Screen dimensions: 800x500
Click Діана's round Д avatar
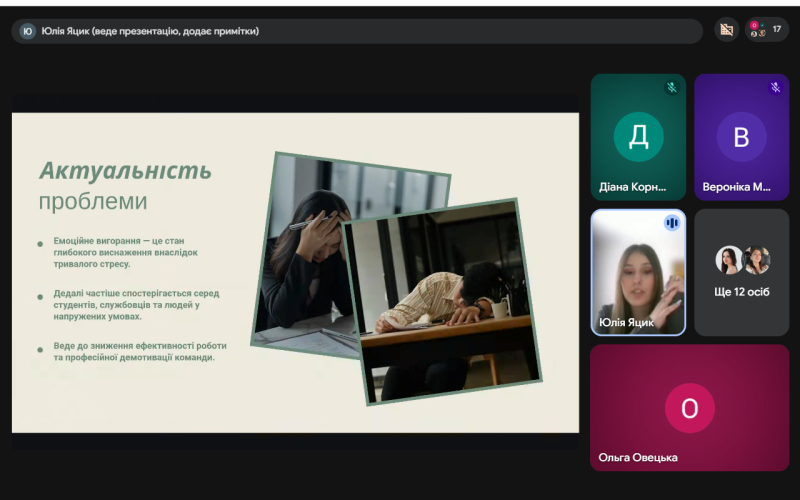coord(638,137)
